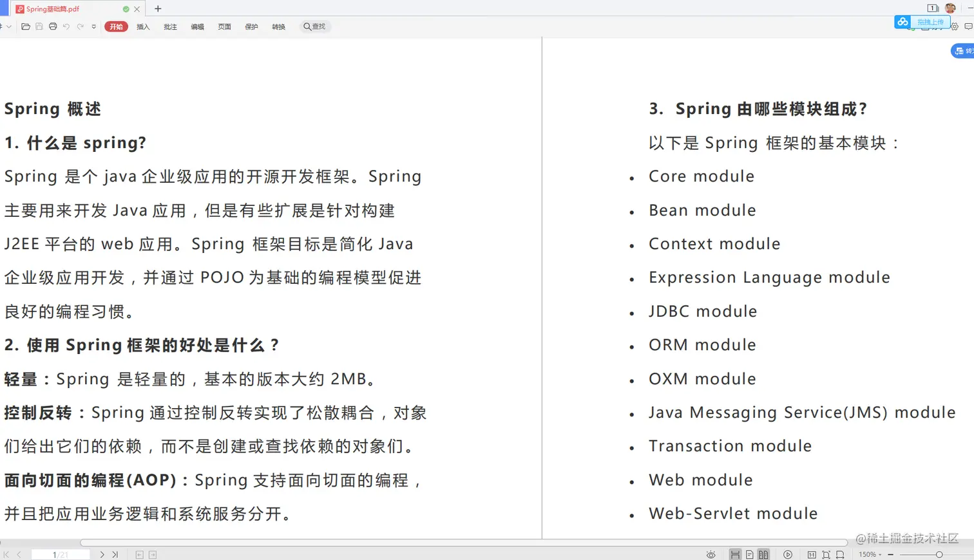Screen dimensions: 974x560
Task: Click heading '1. 什么是 spring?'
Action: click(75, 143)
